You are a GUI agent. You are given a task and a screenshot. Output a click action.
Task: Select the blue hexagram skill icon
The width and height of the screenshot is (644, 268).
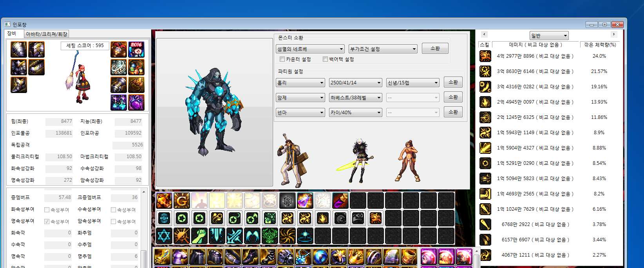164,236
